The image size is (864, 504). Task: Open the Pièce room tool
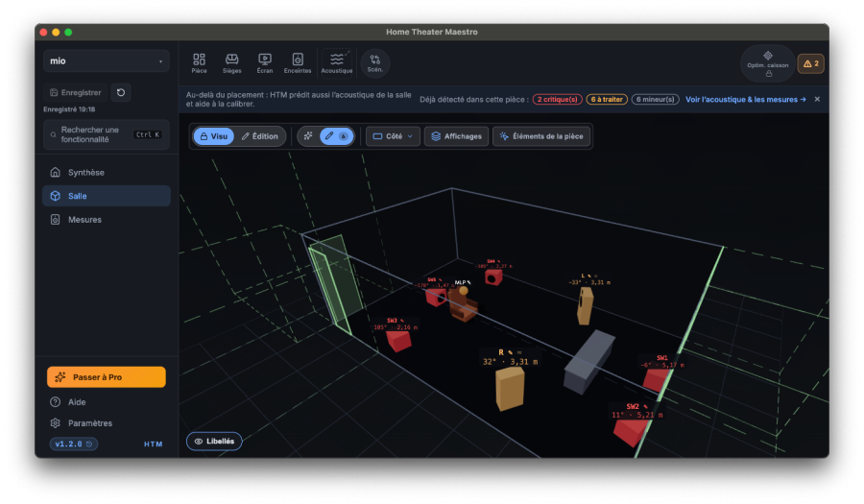199,63
